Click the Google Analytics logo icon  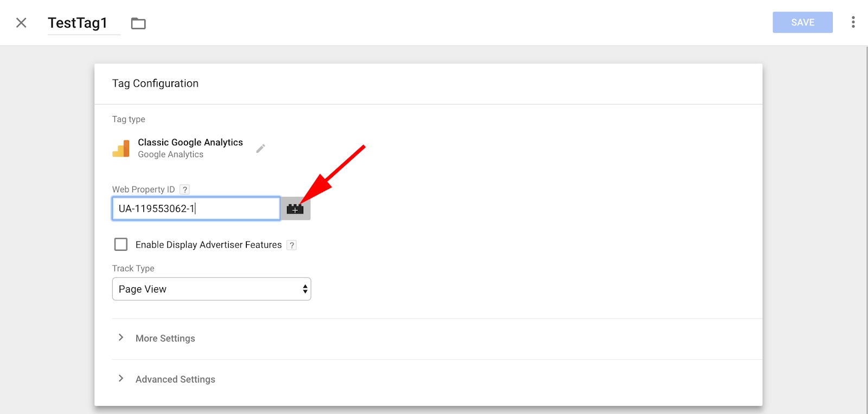coord(121,148)
